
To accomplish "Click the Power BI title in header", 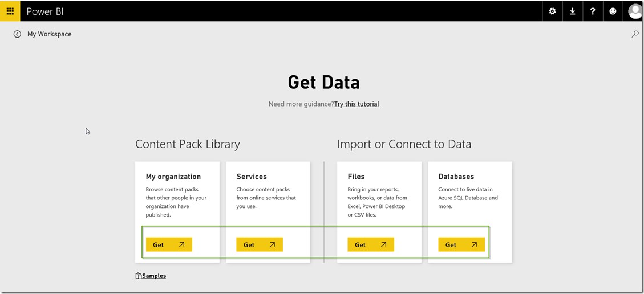I will 45,11.
